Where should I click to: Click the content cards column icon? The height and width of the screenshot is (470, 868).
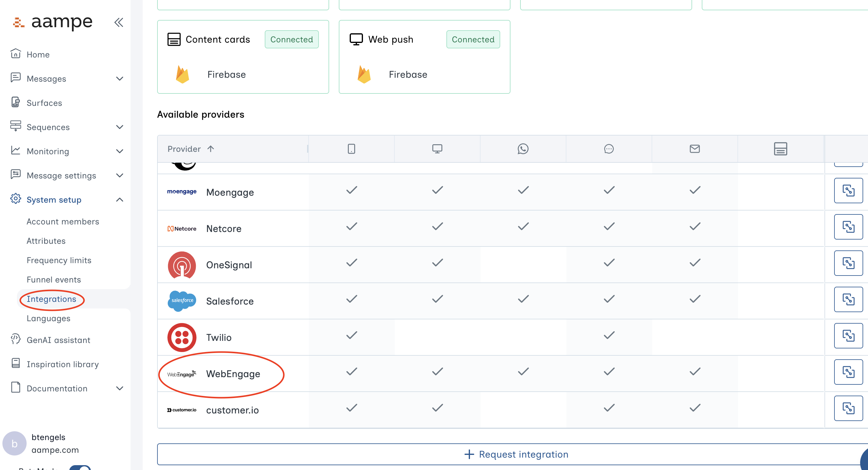pos(780,149)
